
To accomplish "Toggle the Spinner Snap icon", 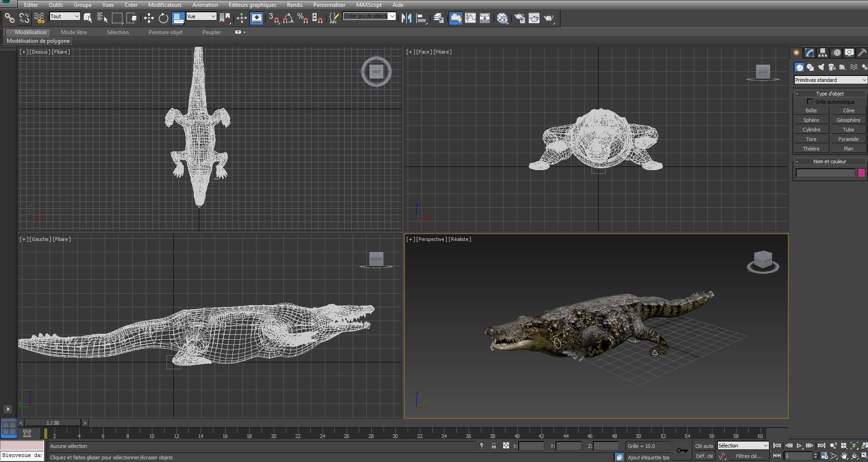I will coord(317,18).
